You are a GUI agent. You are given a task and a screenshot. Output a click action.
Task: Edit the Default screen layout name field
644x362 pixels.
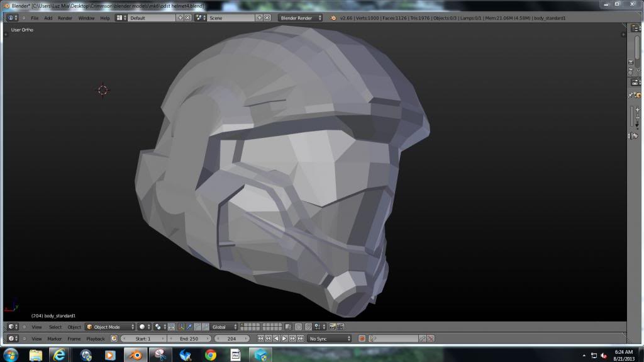coord(152,18)
